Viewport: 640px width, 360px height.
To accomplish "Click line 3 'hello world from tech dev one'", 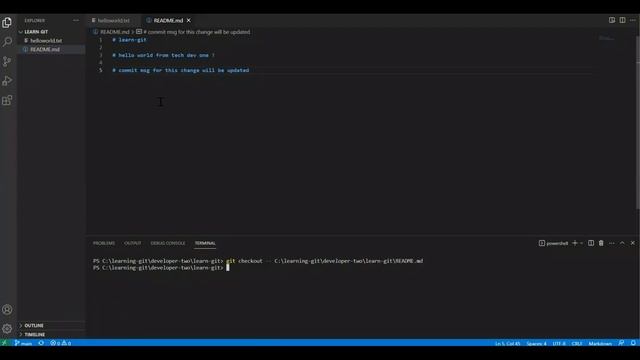I will click(164, 55).
